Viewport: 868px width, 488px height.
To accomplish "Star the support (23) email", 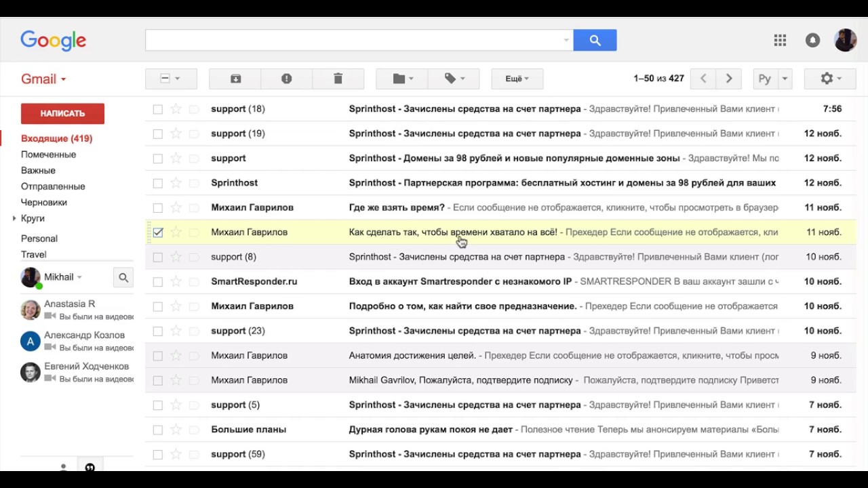I will [x=176, y=331].
